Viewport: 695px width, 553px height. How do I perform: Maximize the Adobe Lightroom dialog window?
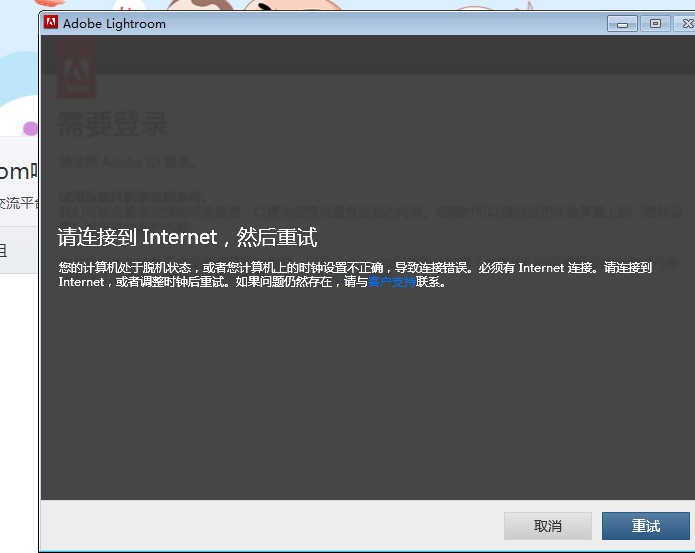point(655,24)
